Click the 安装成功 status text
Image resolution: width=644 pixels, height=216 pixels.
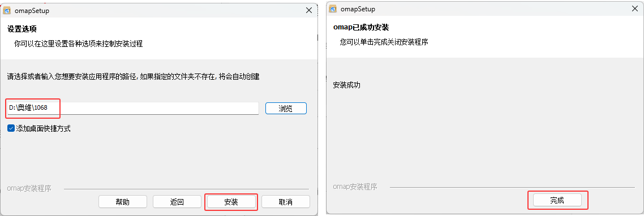[347, 85]
